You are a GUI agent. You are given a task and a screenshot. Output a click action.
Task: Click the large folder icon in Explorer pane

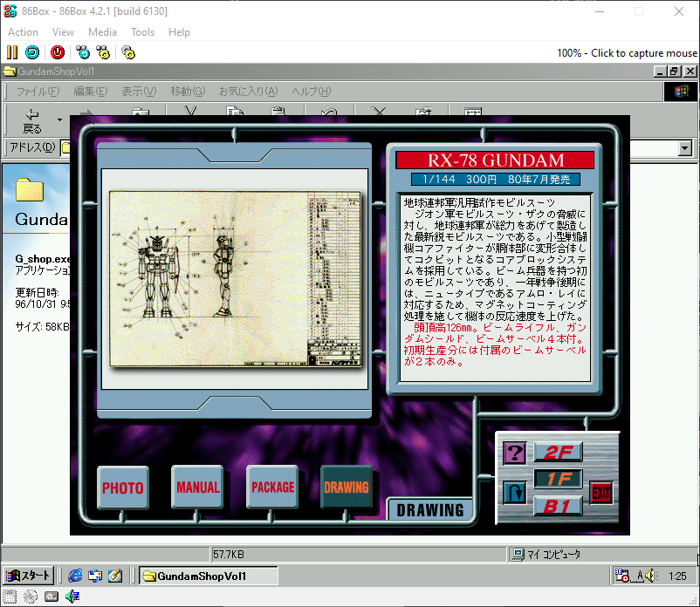[x=30, y=190]
